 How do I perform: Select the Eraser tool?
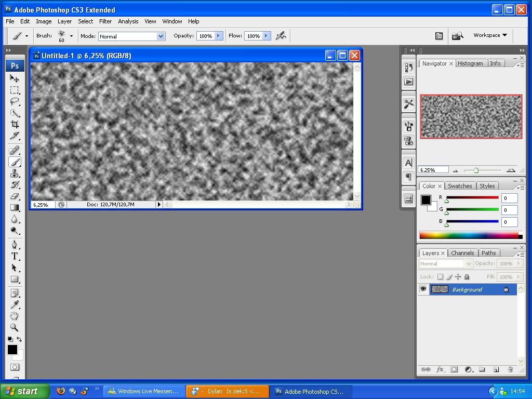click(15, 196)
